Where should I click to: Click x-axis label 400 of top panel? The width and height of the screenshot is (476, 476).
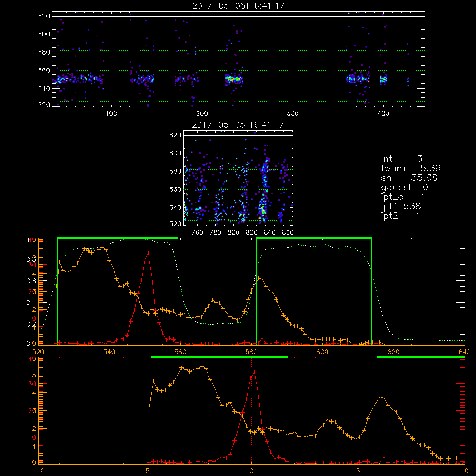383,114
